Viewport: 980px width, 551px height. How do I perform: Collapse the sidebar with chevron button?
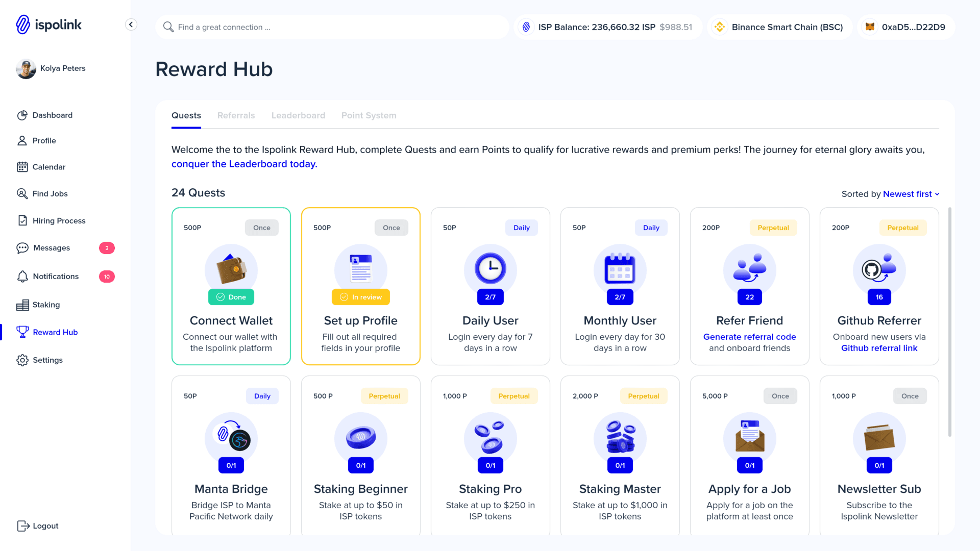point(131,24)
